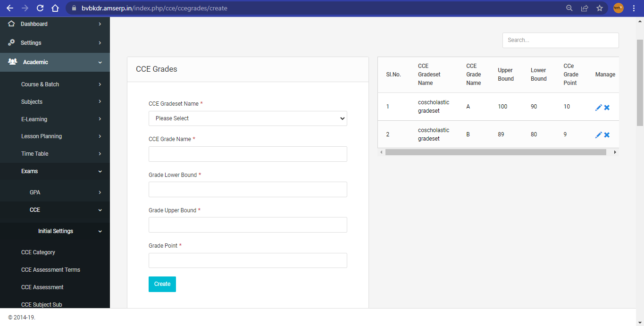644x326 pixels.
Task: Edit the grade A row using pencil icon
Action: 598,107
